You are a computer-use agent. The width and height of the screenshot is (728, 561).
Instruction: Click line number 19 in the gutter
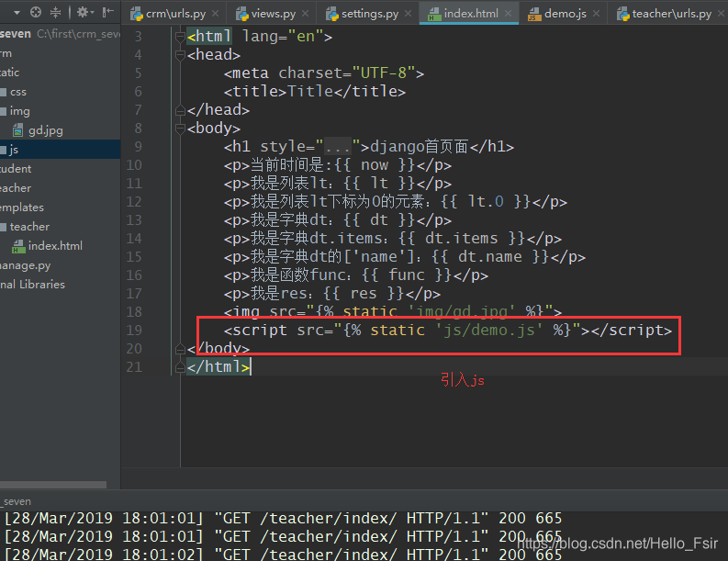point(134,331)
